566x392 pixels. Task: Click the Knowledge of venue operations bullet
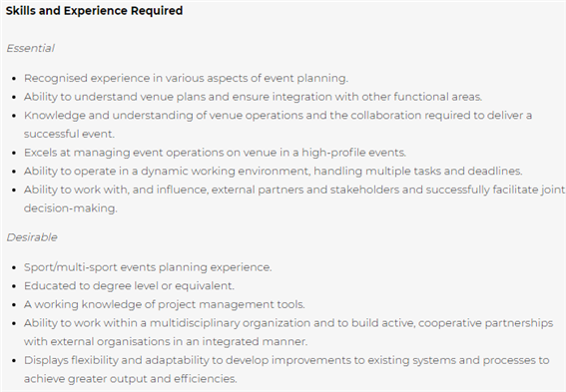point(278,116)
